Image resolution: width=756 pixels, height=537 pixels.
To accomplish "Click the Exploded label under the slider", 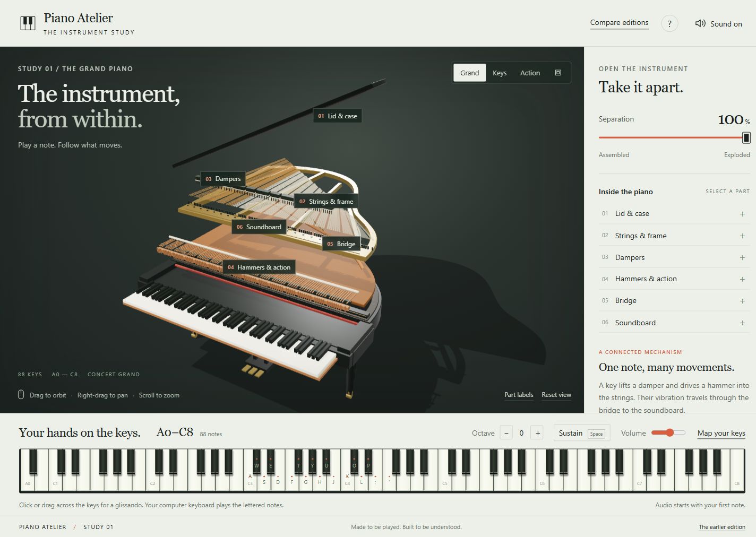I will pos(737,155).
